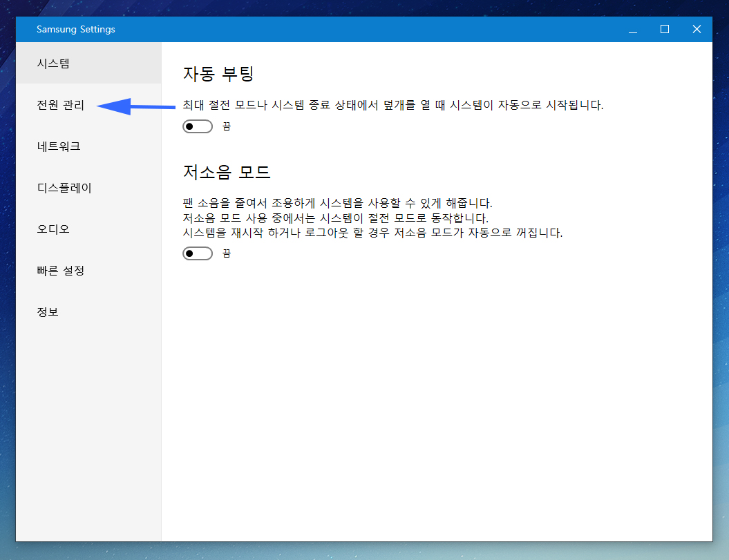Close the Samsung Settings window

pyautogui.click(x=697, y=29)
